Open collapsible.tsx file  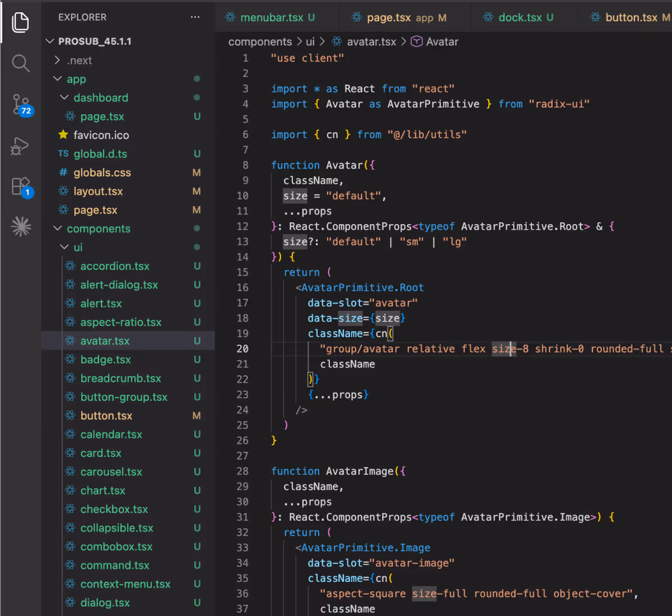(128, 528)
